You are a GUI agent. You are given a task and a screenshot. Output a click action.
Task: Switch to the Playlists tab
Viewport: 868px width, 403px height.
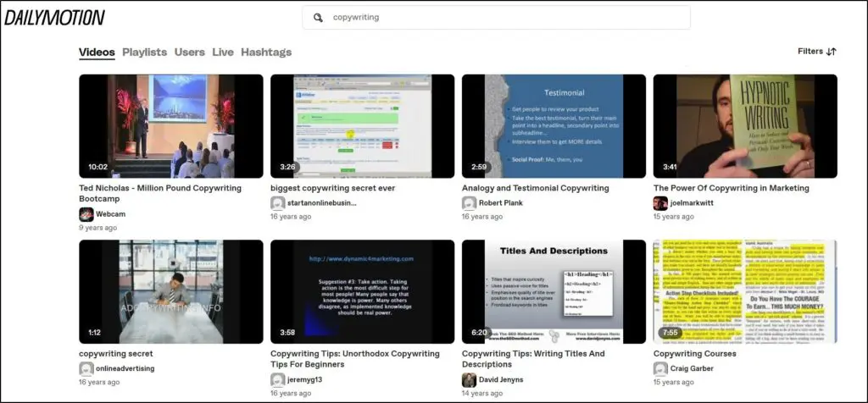(144, 52)
